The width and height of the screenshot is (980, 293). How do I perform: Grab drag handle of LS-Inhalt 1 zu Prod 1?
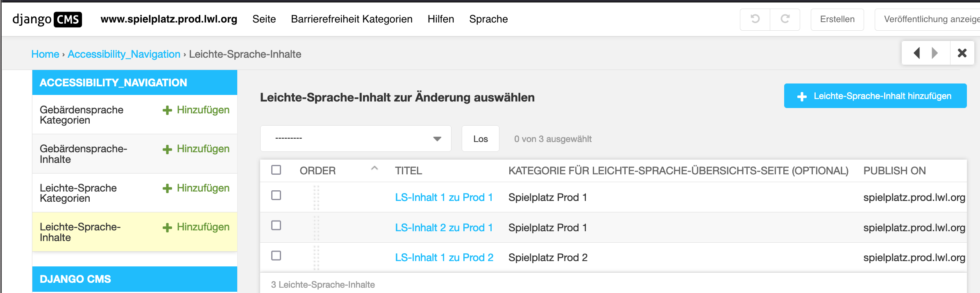(316, 198)
